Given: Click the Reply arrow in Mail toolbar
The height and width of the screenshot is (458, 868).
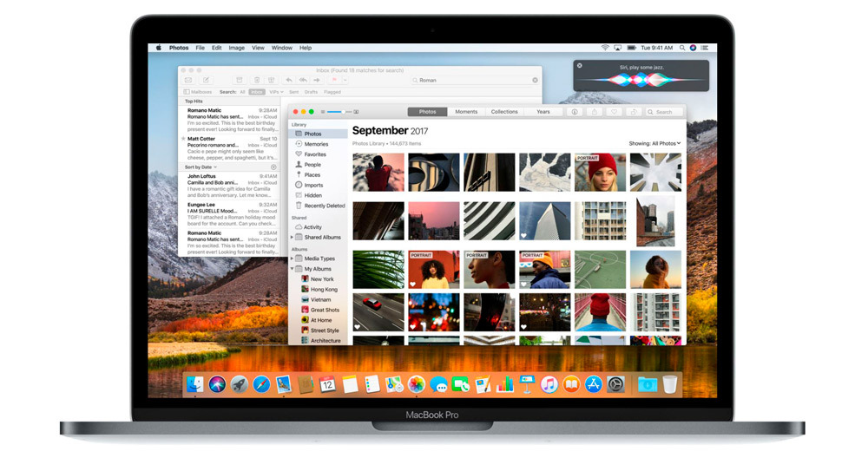Looking at the screenshot, I should click(288, 80).
